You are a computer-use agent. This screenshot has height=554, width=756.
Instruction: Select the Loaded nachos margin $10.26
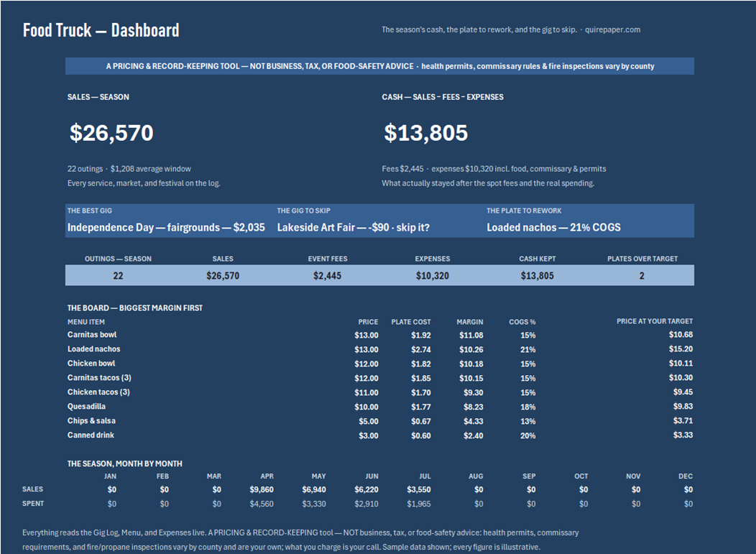point(471,349)
